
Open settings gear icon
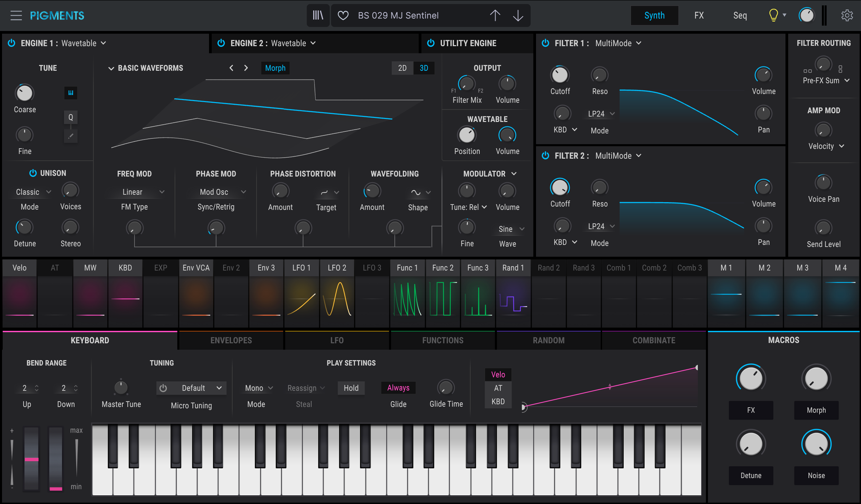847,15
